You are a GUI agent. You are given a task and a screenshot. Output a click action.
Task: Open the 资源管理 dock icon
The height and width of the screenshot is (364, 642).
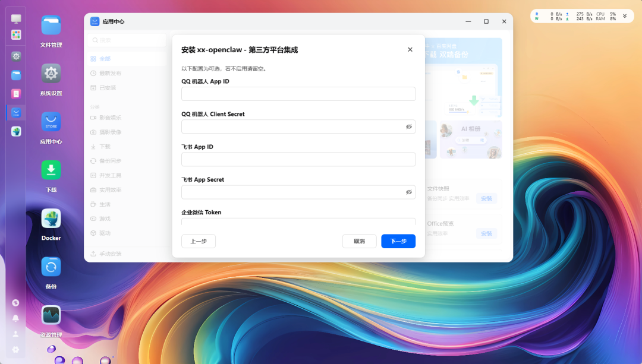coord(51,314)
